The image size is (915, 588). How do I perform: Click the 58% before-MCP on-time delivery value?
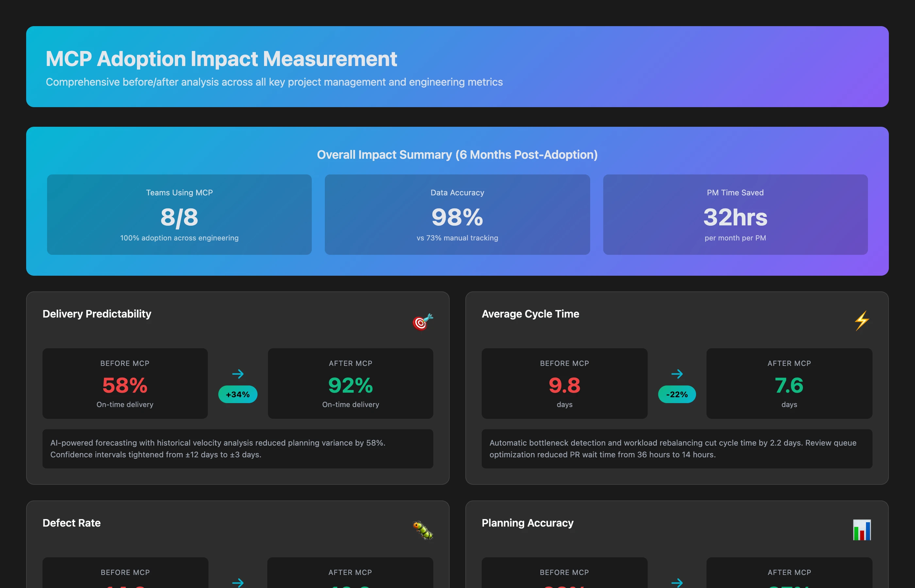click(125, 385)
